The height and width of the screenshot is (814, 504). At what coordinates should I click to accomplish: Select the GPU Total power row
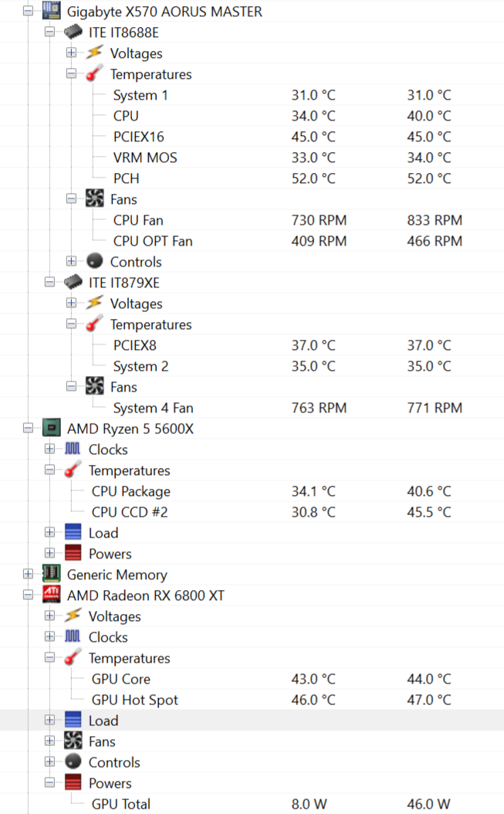point(252,804)
